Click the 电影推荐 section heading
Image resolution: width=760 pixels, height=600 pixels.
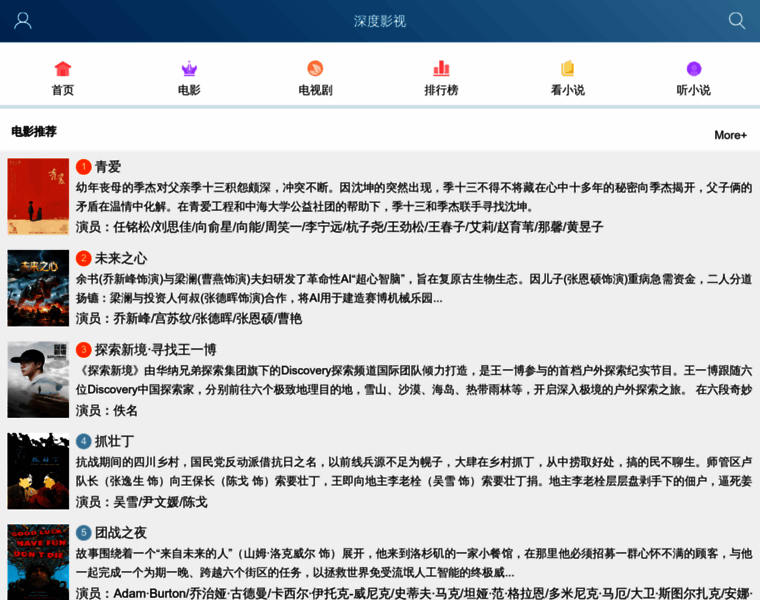34,132
